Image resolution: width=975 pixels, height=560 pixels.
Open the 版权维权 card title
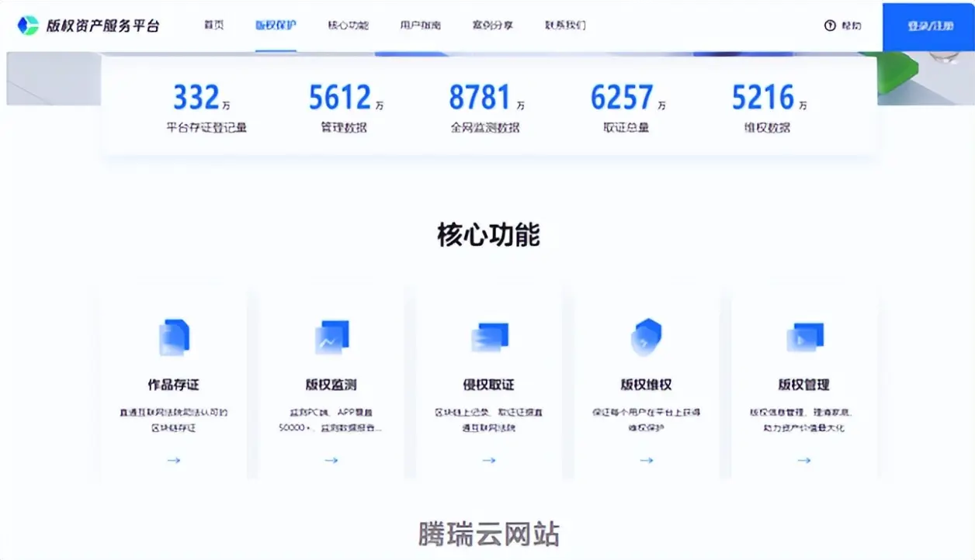(647, 385)
